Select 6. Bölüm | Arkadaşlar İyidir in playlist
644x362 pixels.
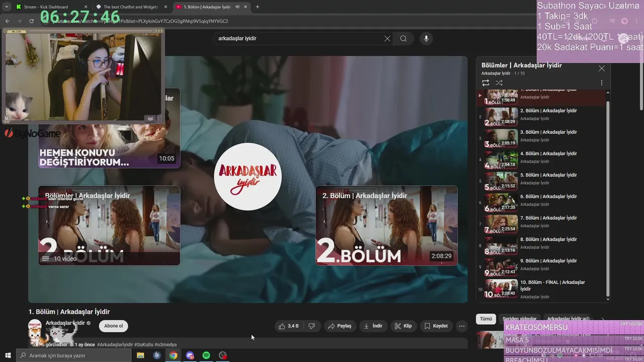542,203
